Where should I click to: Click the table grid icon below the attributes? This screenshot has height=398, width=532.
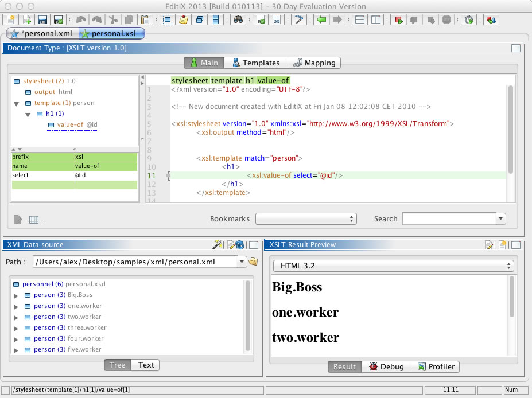34,220
